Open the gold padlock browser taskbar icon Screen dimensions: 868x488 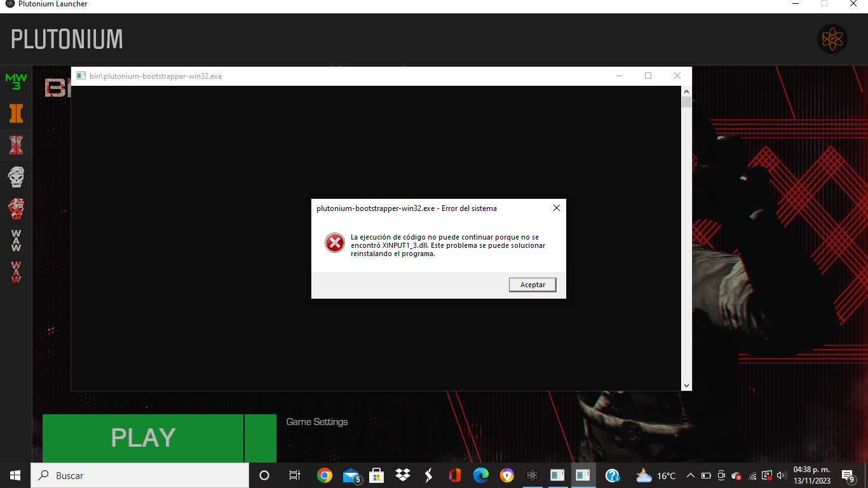[506, 475]
